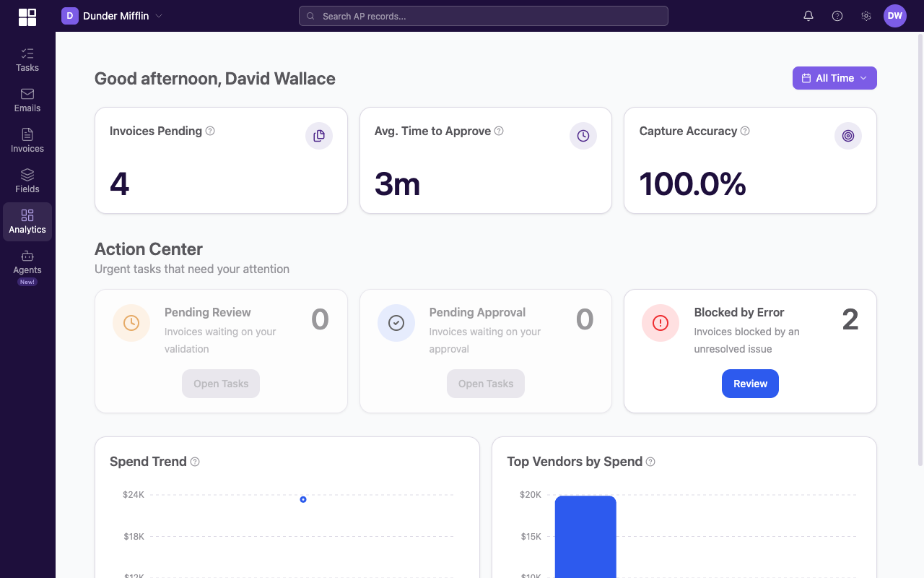Image resolution: width=924 pixels, height=578 pixels.
Task: Click the data point on Spend Trend chart
Action: (303, 499)
